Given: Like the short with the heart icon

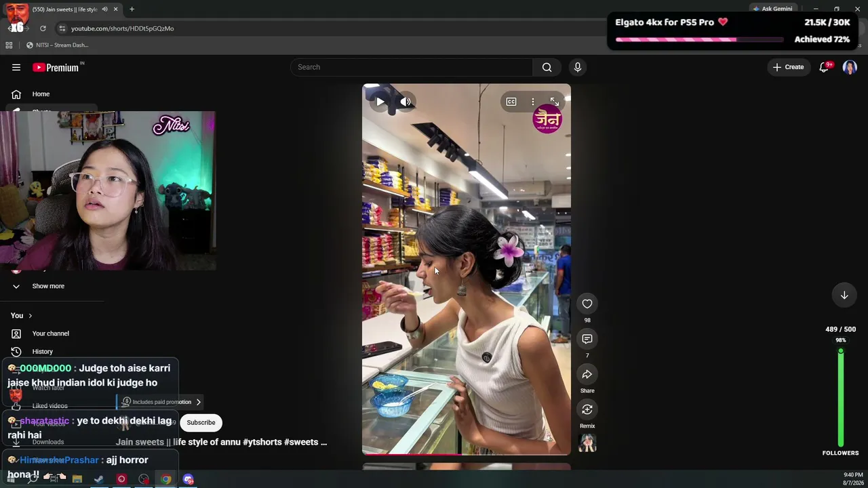Looking at the screenshot, I should click(587, 304).
